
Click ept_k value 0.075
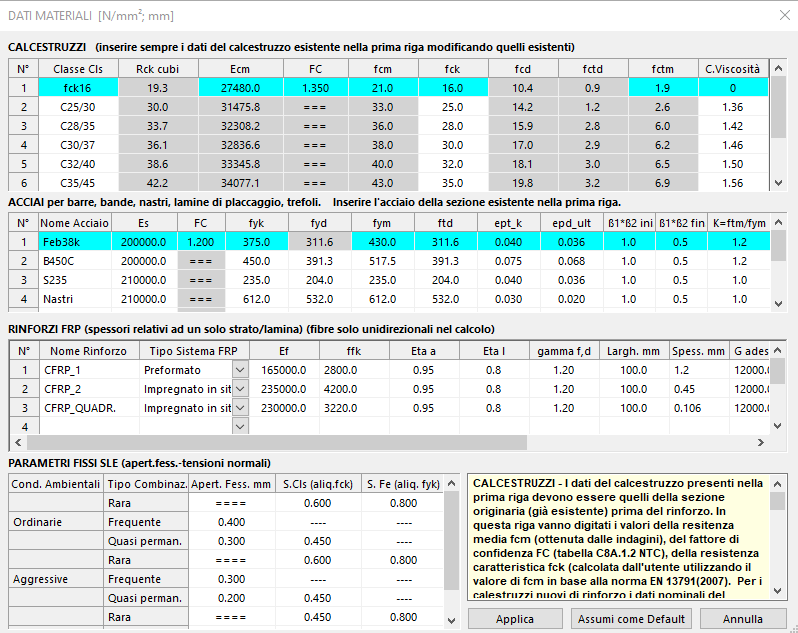point(508,261)
